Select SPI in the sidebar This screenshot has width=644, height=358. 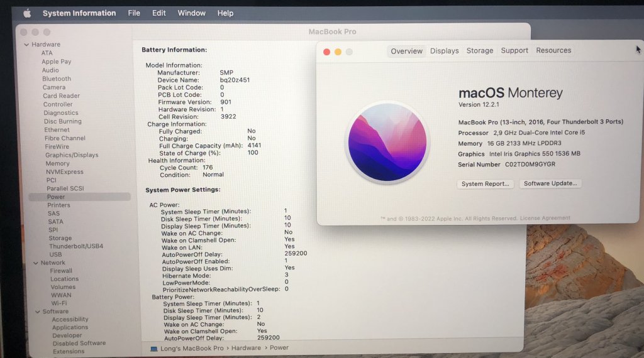pos(53,230)
